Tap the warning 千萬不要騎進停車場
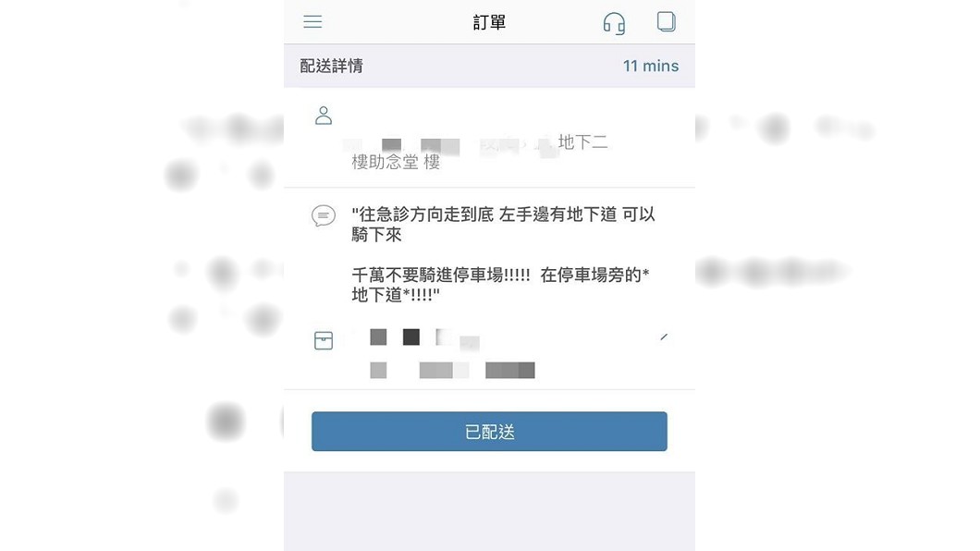 coord(441,275)
